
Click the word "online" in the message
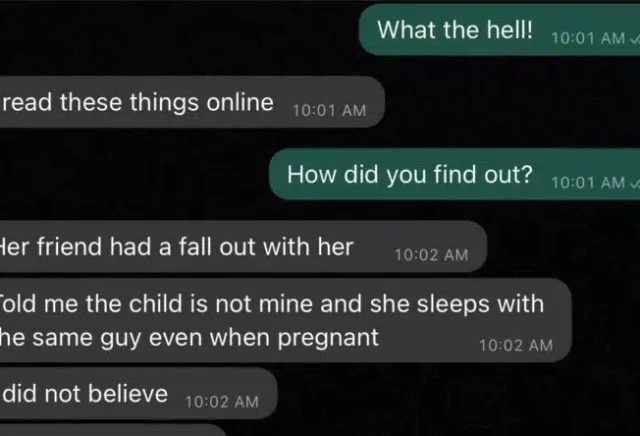pos(240,102)
